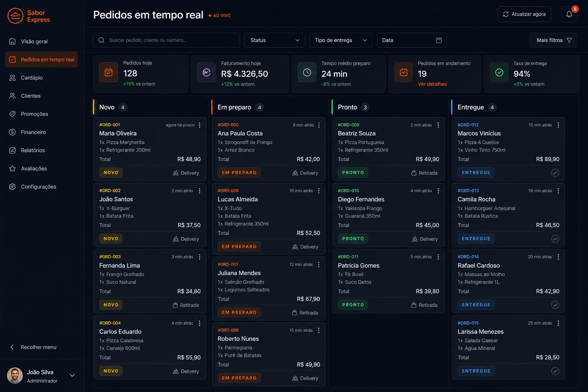
Task: Click the checkmark circle on order #ORD-014
Action: tap(555, 305)
